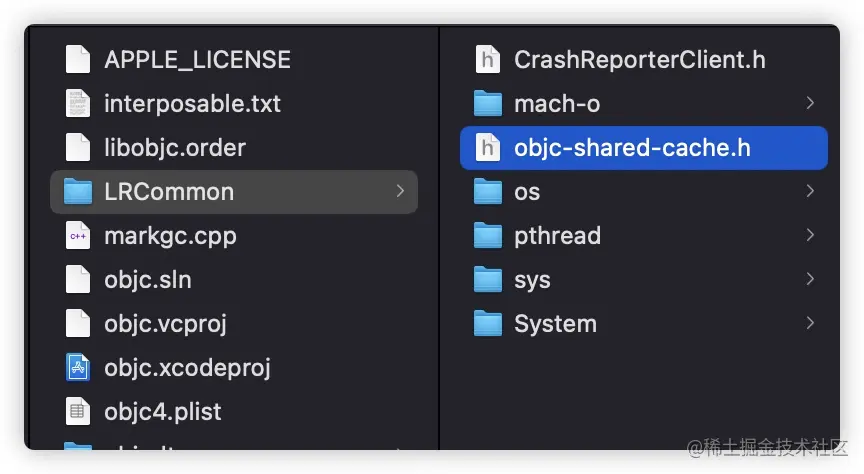Viewport: 864px width, 474px height.
Task: Expand the LRCommon folder chevron
Action: (401, 191)
